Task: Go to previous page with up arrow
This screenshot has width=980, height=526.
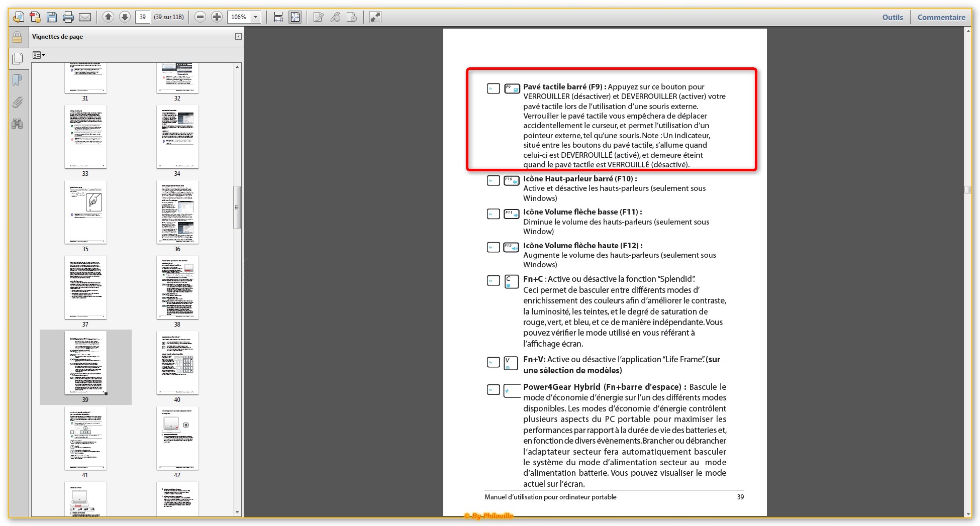Action: [108, 17]
